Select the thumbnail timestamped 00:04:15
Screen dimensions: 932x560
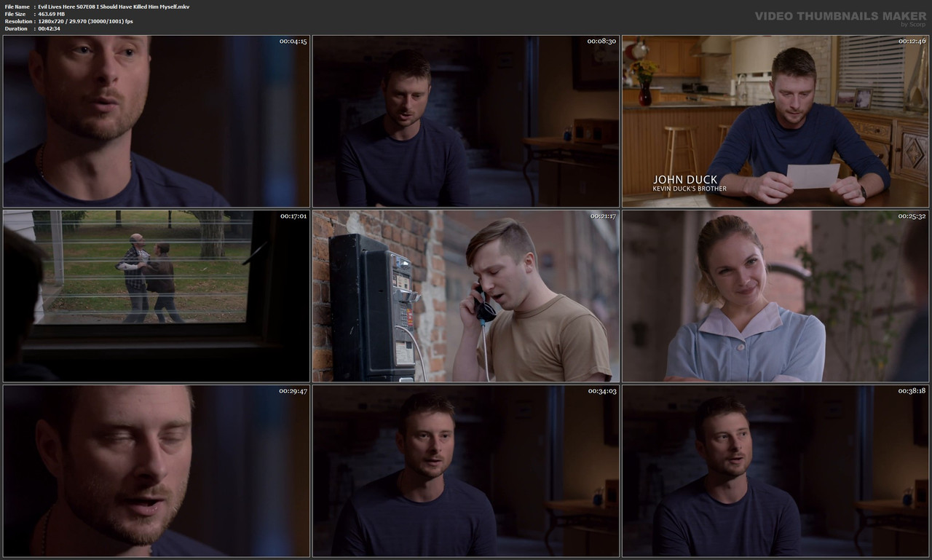click(157, 121)
